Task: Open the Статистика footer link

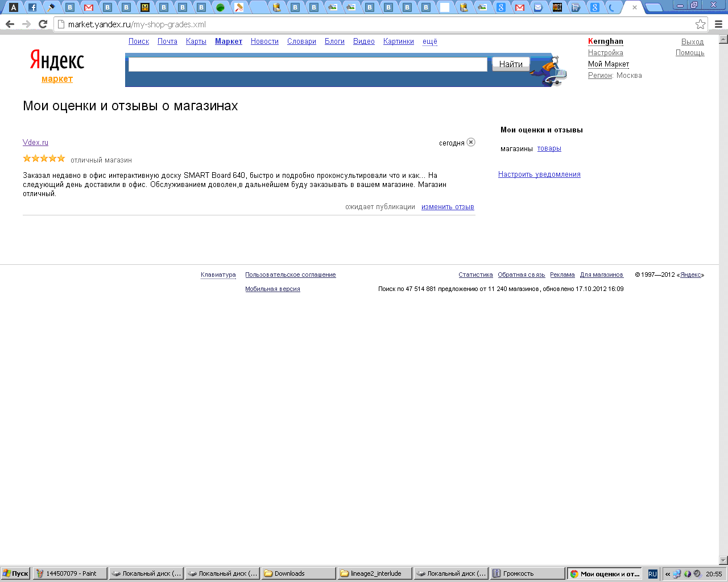Action: (x=475, y=275)
